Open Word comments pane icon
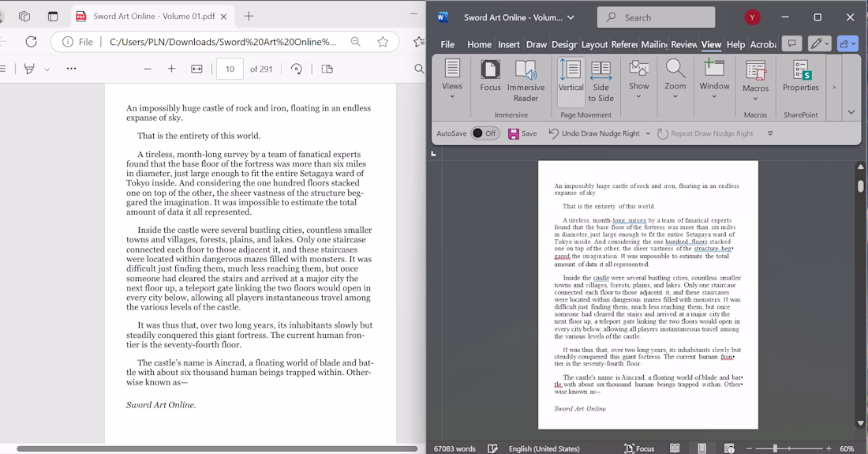Viewport: 868px width, 454px height. click(791, 43)
